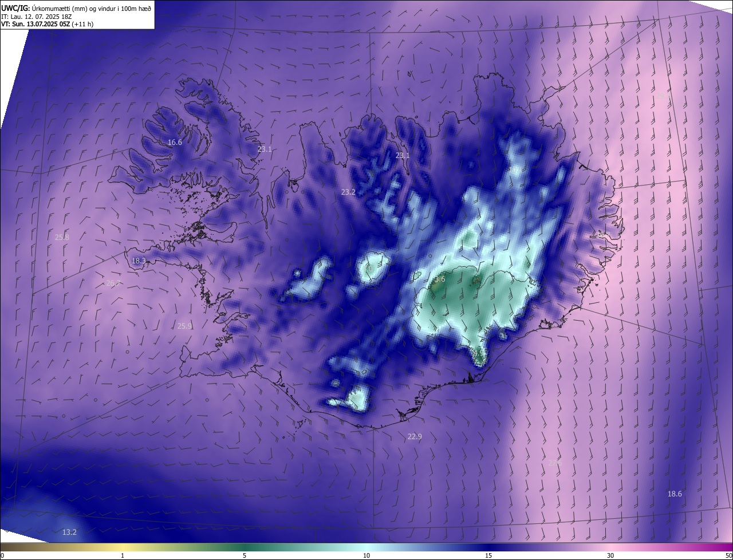Click the 25.8 value label
Screen dimensions: 733x560
coord(62,238)
